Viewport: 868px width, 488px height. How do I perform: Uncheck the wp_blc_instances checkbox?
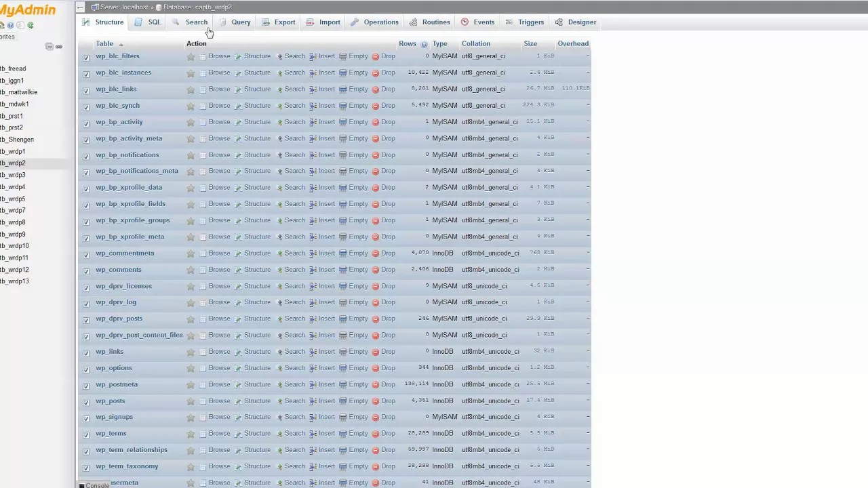(86, 74)
